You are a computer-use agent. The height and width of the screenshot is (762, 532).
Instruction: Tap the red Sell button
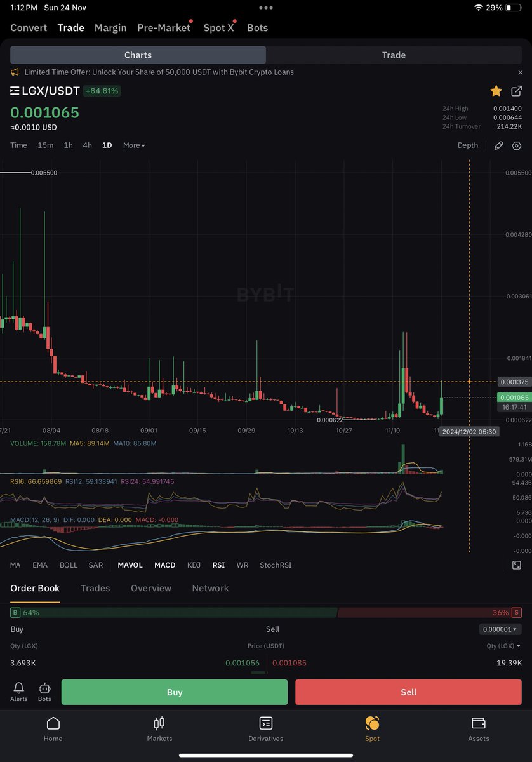tap(409, 692)
